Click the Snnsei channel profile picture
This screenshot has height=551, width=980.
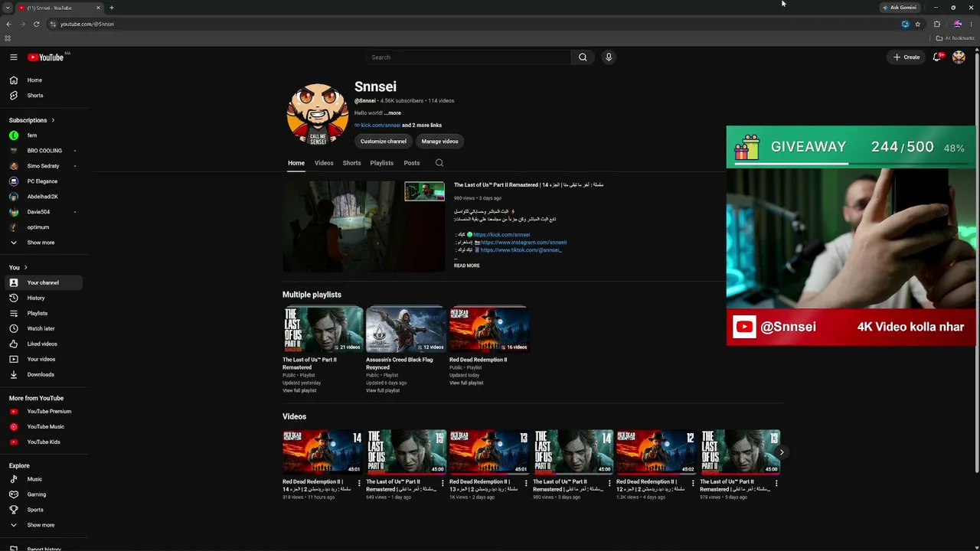318,115
